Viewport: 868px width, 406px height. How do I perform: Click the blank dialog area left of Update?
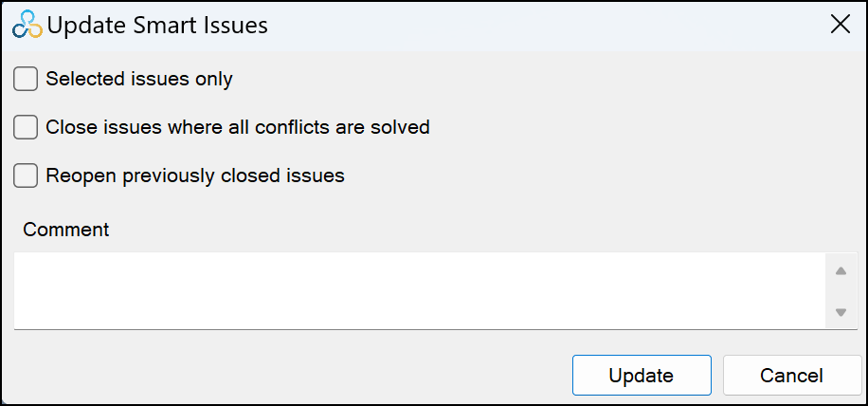(x=288, y=375)
